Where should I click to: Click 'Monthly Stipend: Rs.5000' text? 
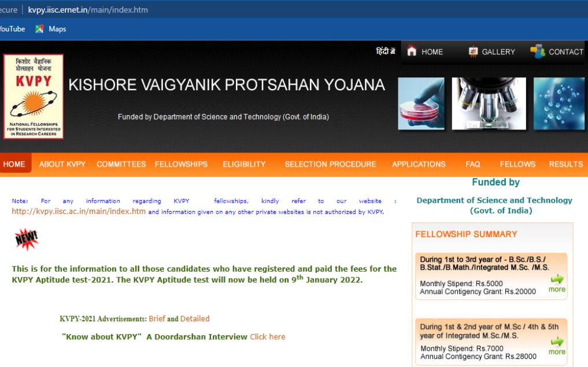tap(461, 284)
